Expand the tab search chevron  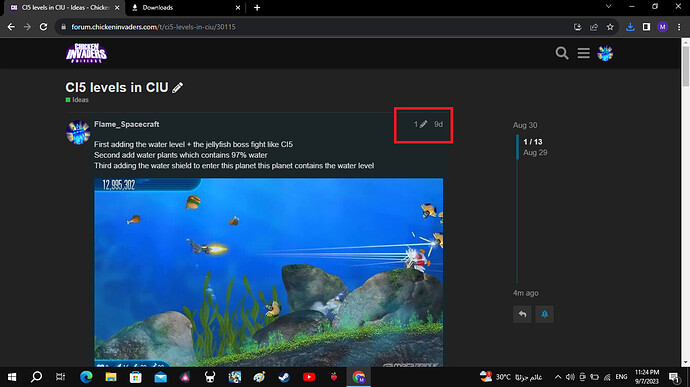608,7
